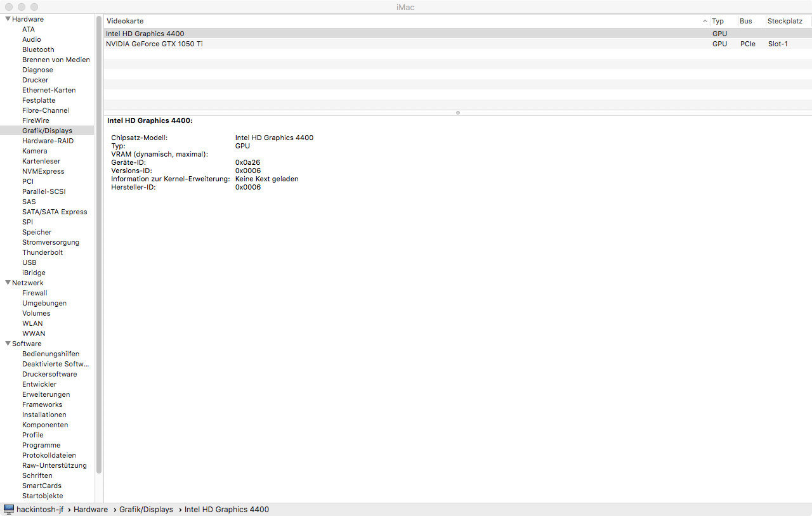Image resolution: width=812 pixels, height=516 pixels.
Task: Select Hardware-RAID in the sidebar
Action: 48,141
